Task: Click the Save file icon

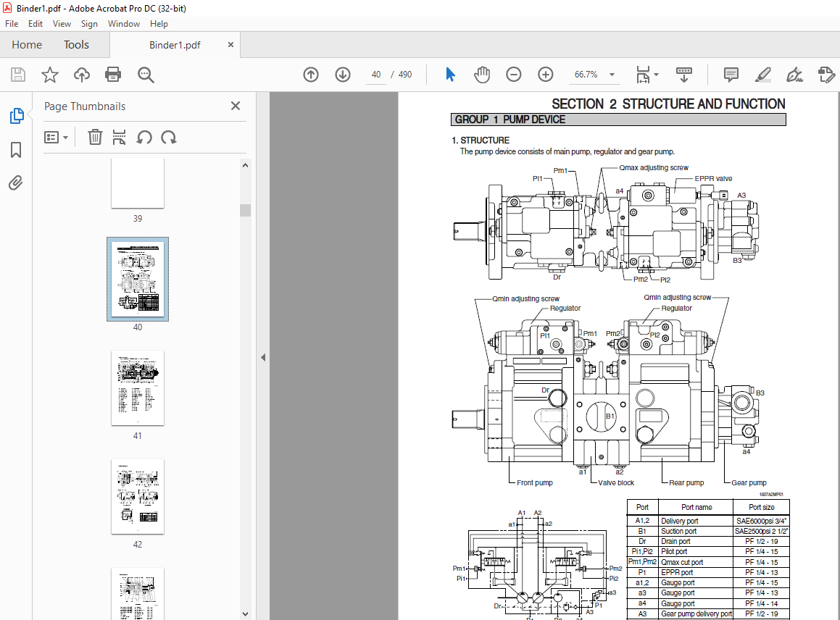Action: click(x=18, y=75)
